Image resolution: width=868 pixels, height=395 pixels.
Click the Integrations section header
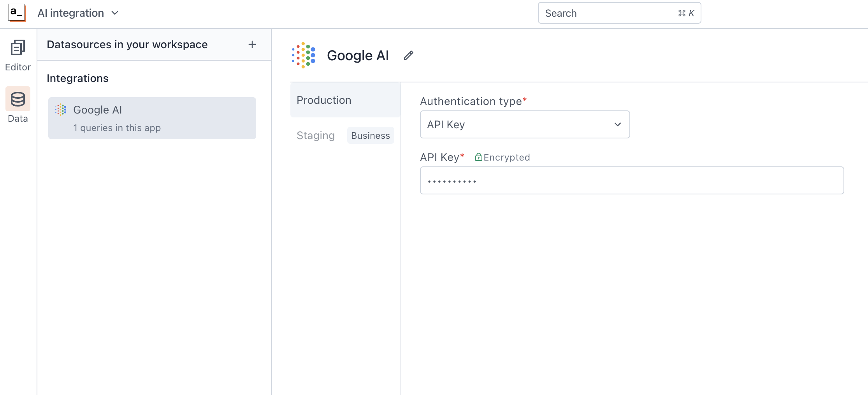pos(77,78)
